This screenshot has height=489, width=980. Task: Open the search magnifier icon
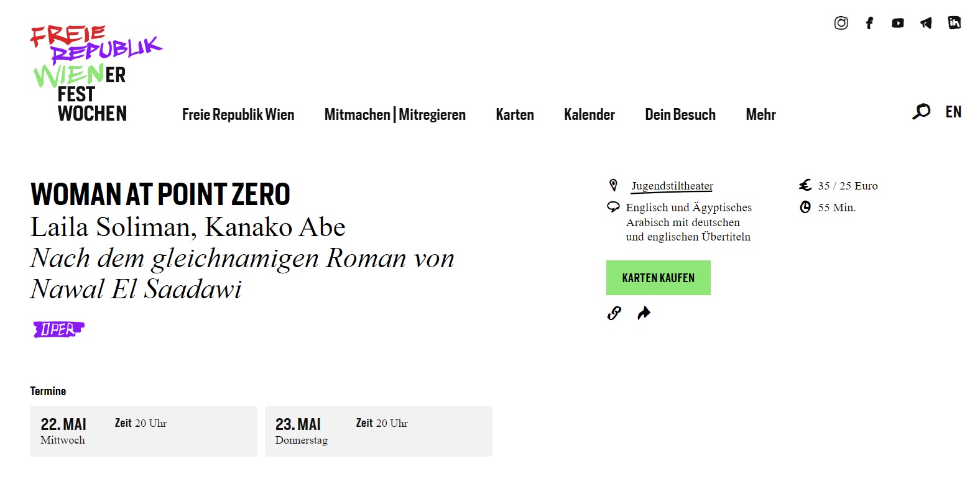tap(921, 112)
